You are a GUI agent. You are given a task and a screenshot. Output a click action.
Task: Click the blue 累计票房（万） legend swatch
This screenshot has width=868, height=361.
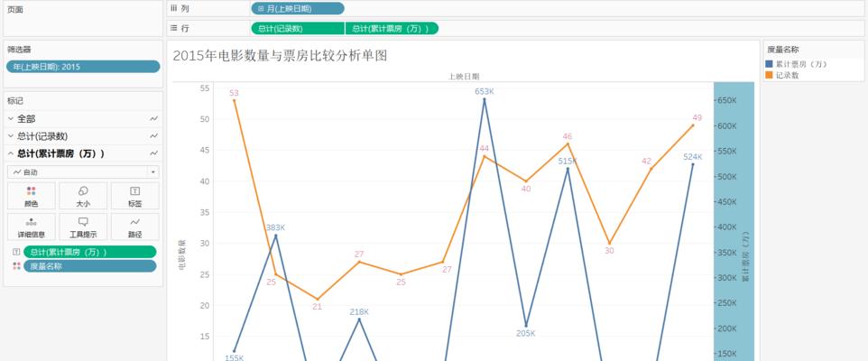click(x=769, y=64)
